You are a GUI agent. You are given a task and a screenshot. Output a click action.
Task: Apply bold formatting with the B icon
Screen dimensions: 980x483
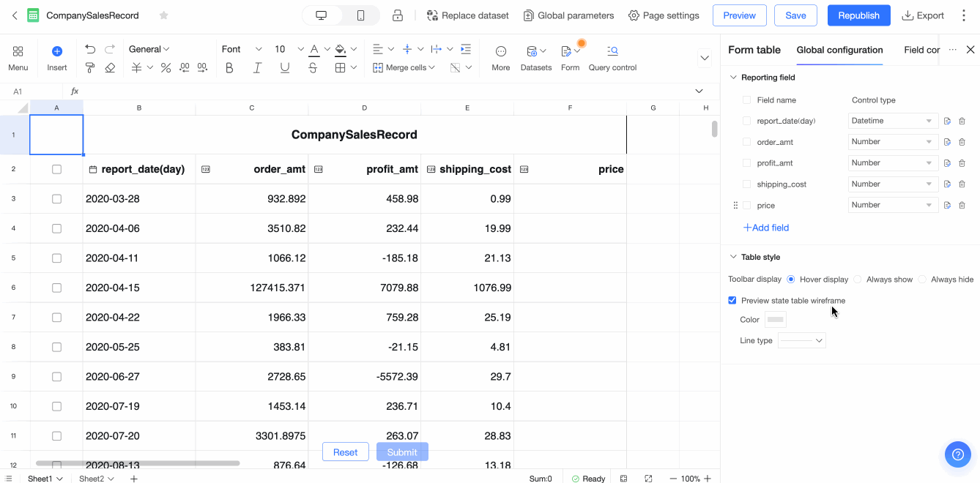pos(229,67)
